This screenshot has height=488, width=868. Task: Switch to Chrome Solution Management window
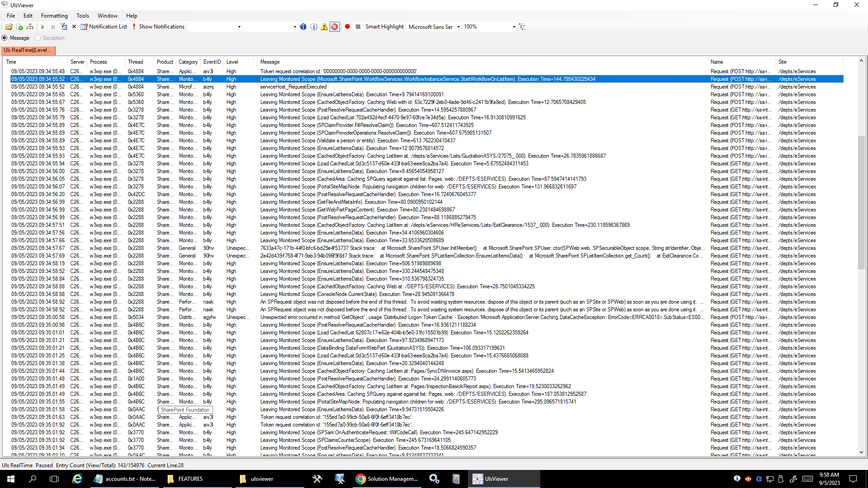coord(387,479)
